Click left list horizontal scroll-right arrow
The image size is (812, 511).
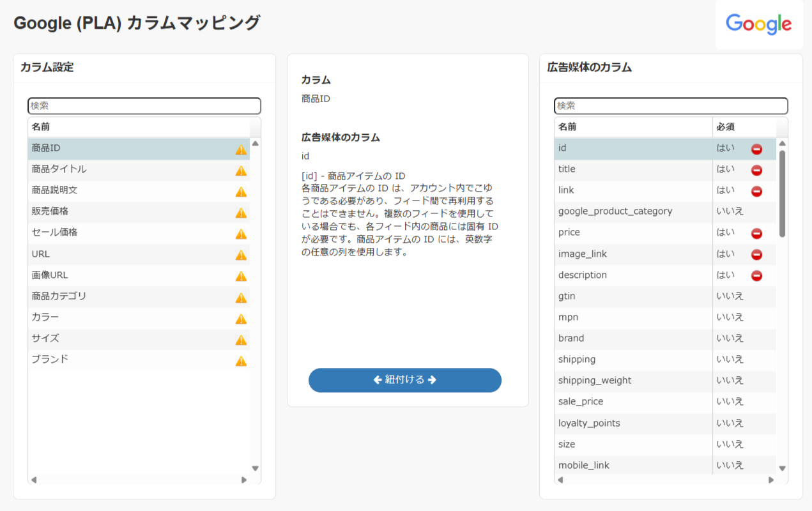pyautogui.click(x=244, y=480)
